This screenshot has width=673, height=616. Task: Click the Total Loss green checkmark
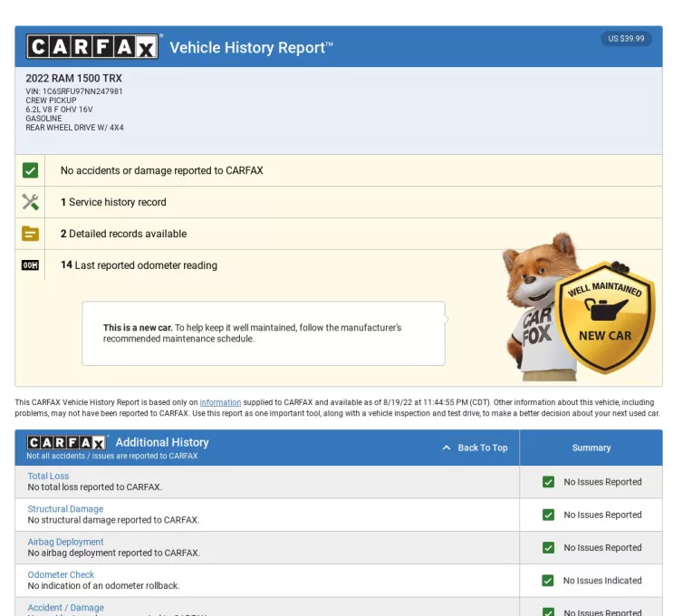coord(548,482)
